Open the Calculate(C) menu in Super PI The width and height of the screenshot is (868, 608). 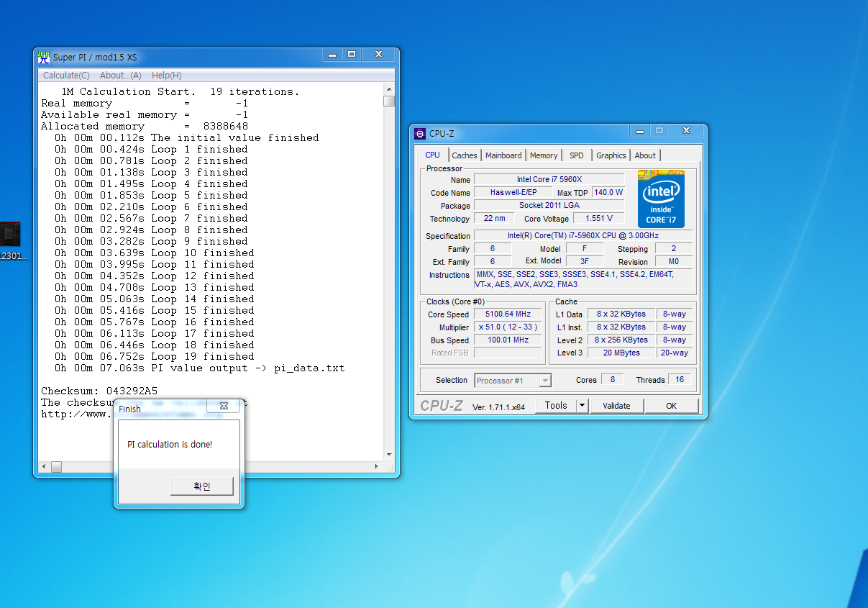[x=66, y=76]
